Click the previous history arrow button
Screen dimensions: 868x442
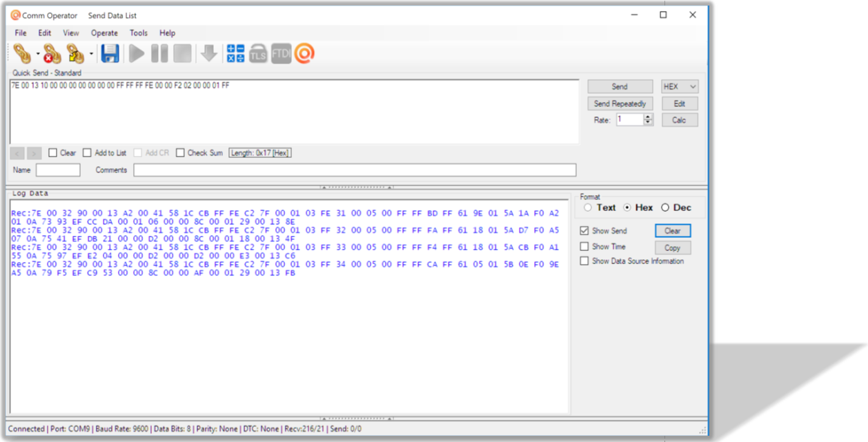[x=19, y=153]
